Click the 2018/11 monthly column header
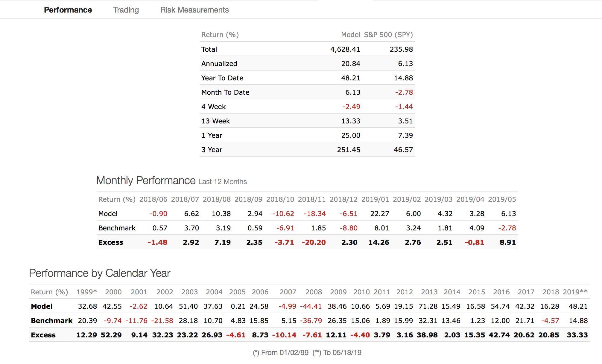The width and height of the screenshot is (602, 364). (312, 199)
